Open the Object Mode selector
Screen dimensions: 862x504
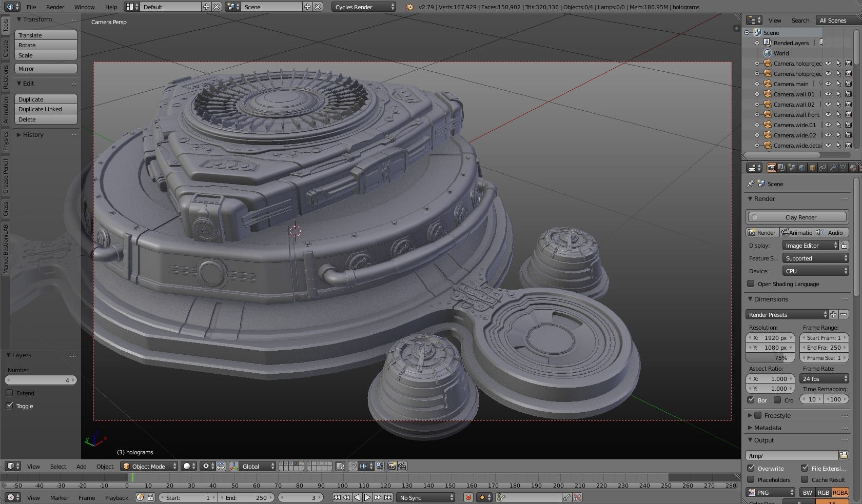point(149,466)
